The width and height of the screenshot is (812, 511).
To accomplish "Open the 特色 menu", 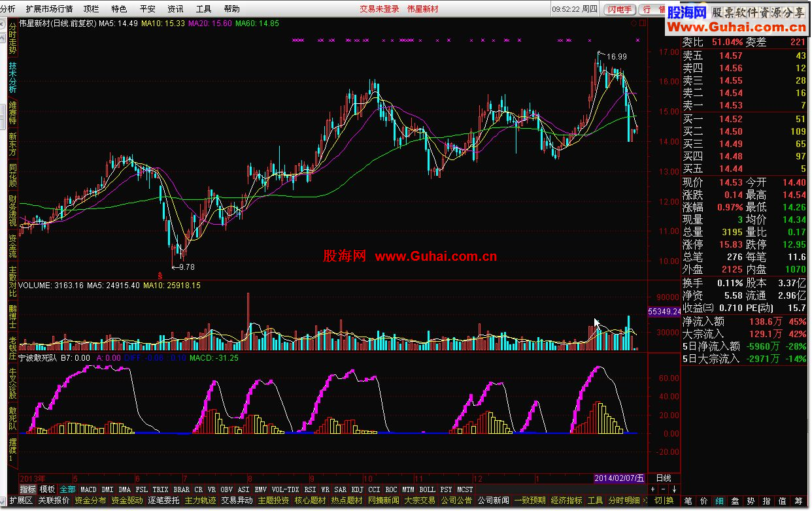I will point(119,9).
